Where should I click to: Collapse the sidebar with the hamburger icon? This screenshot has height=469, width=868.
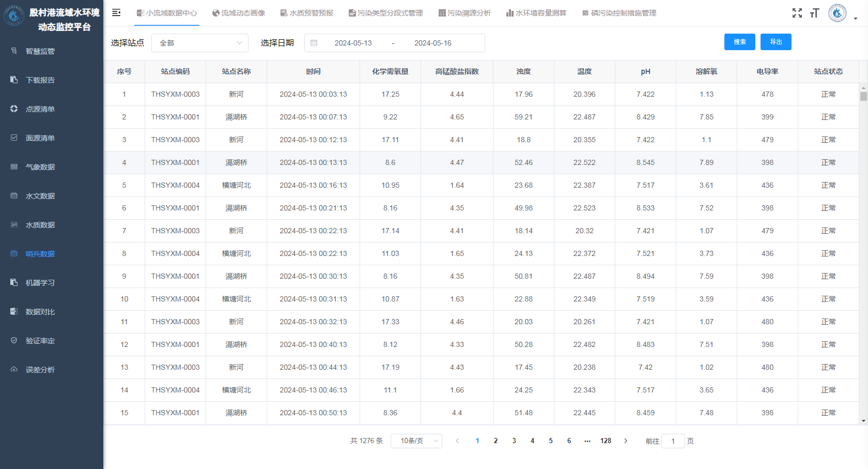pos(116,12)
